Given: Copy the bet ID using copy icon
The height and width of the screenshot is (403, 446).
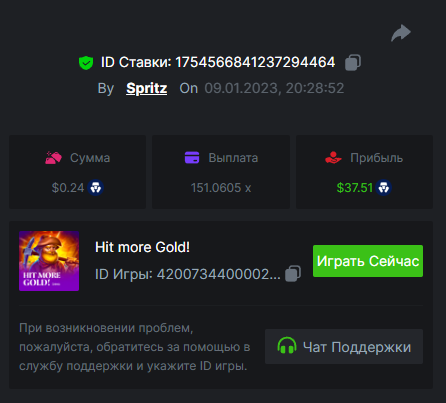Looking at the screenshot, I should [x=353, y=62].
